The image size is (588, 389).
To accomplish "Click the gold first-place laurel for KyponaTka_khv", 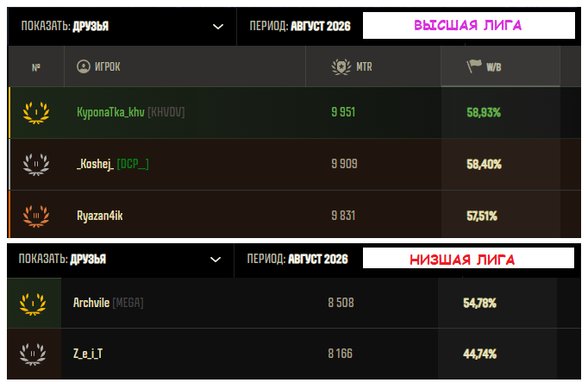I will pos(36,112).
